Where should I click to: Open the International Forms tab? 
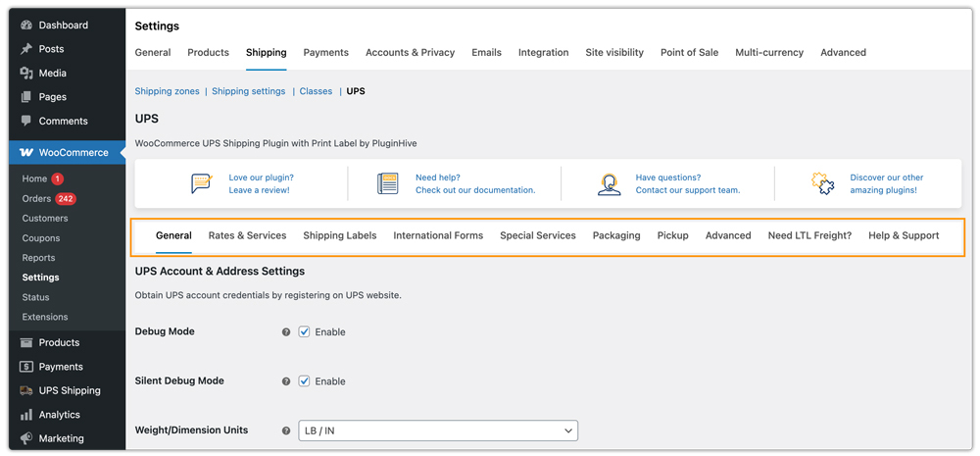[438, 235]
